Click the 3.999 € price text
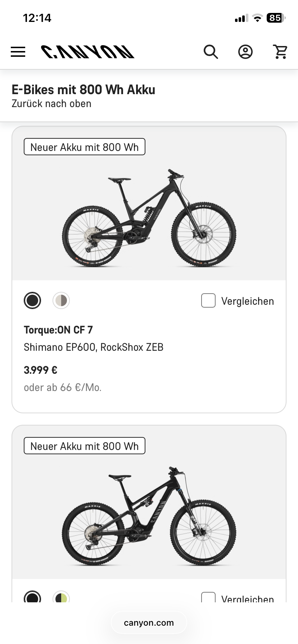Image resolution: width=298 pixels, height=644 pixels. [41, 370]
